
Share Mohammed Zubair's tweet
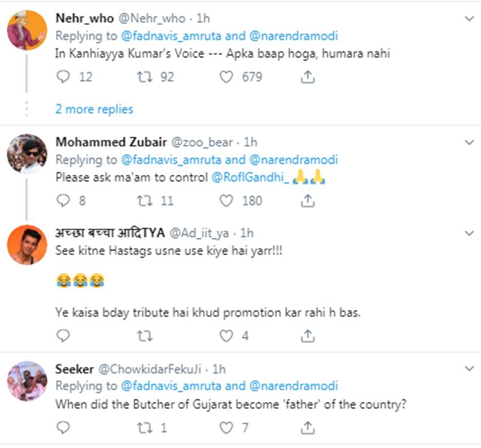tap(307, 200)
